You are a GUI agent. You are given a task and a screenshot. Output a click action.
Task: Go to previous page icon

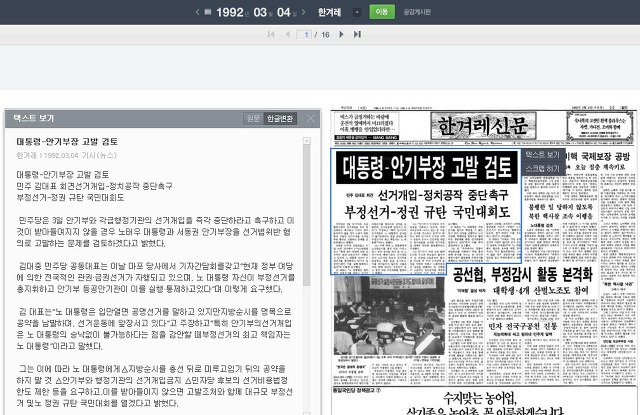tap(287, 34)
